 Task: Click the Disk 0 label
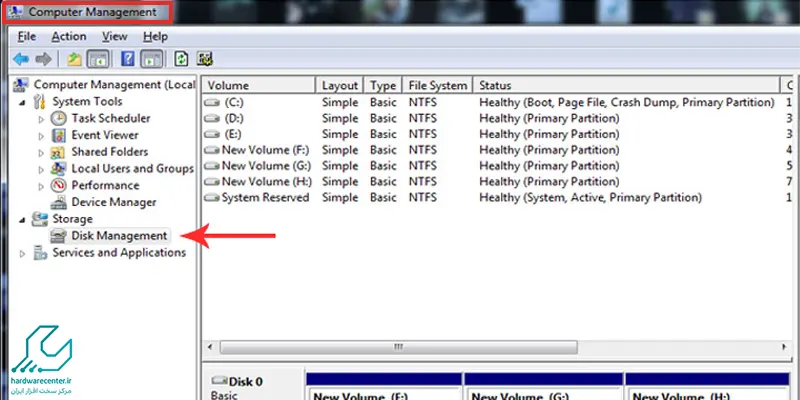click(x=246, y=382)
